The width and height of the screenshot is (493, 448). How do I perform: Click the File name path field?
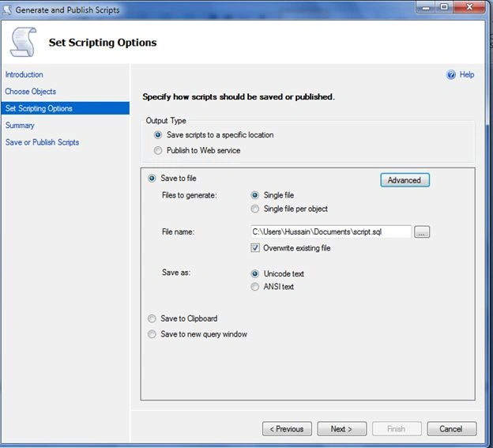pos(331,232)
